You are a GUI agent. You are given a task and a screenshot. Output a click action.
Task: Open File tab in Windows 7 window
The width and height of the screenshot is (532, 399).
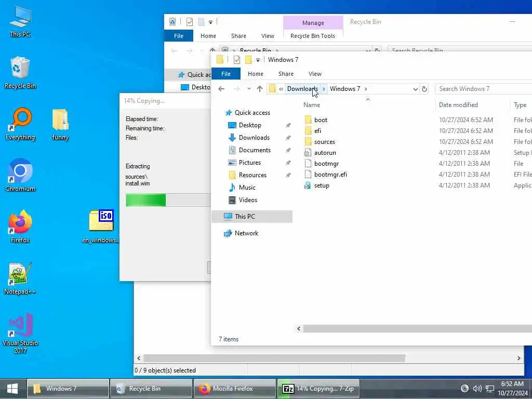(x=226, y=74)
